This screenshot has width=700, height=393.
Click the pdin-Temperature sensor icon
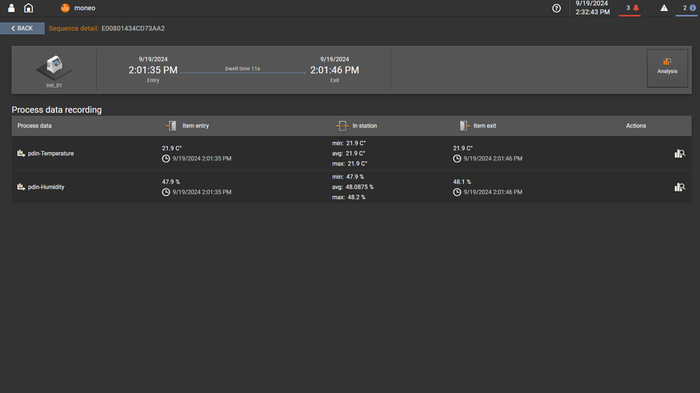(x=21, y=153)
